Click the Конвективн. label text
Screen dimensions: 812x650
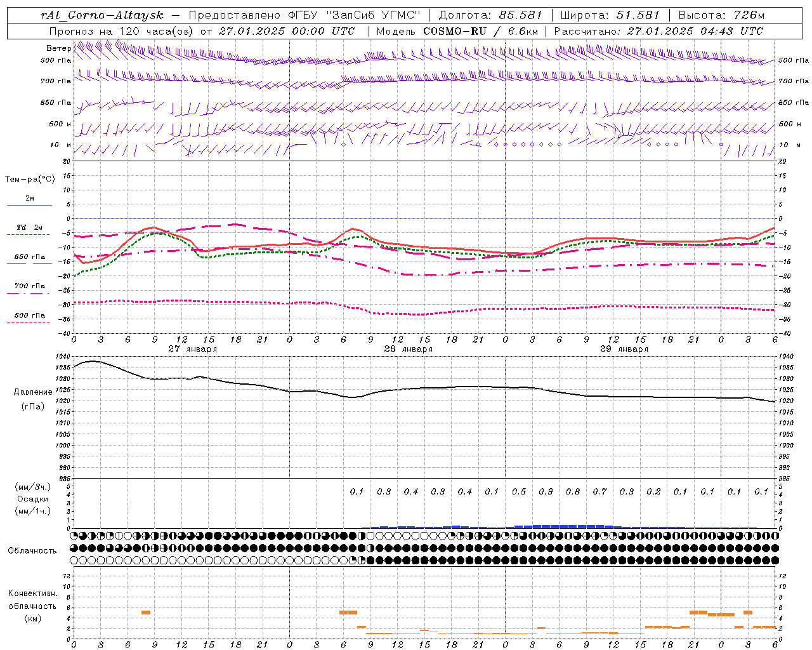tap(32, 594)
